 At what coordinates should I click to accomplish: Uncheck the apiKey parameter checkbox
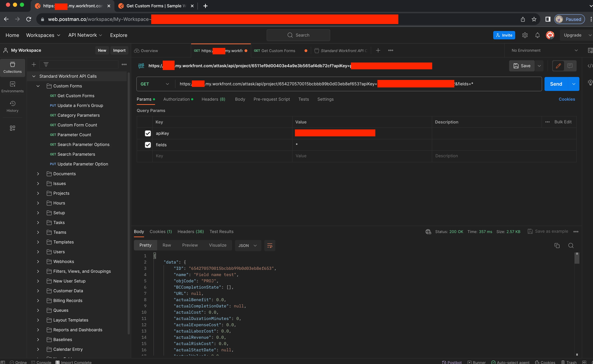point(148,133)
